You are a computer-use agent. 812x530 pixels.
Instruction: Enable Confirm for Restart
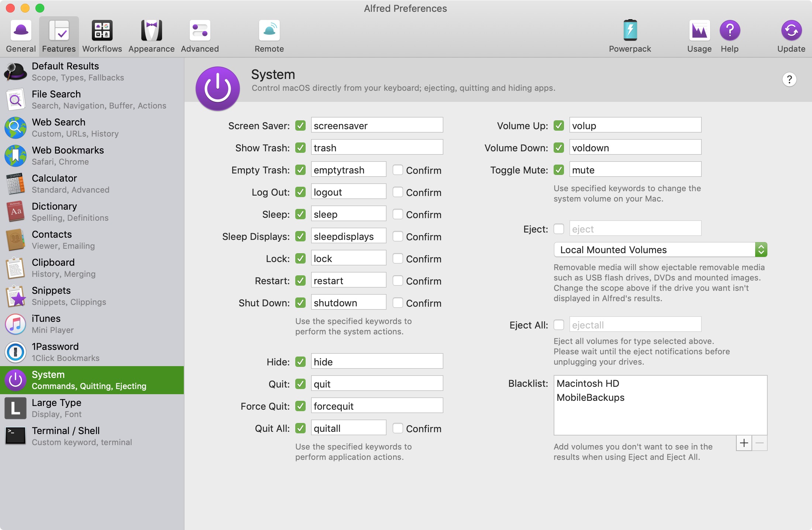398,281
